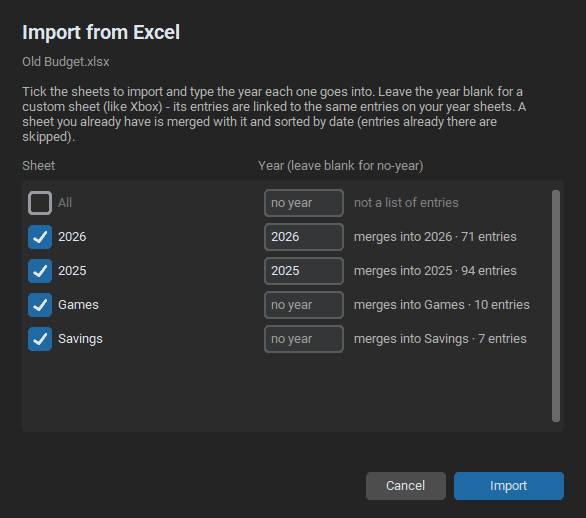Uncheck the Games sheet checkbox
Screen dimensions: 586x518
[x=40, y=305]
